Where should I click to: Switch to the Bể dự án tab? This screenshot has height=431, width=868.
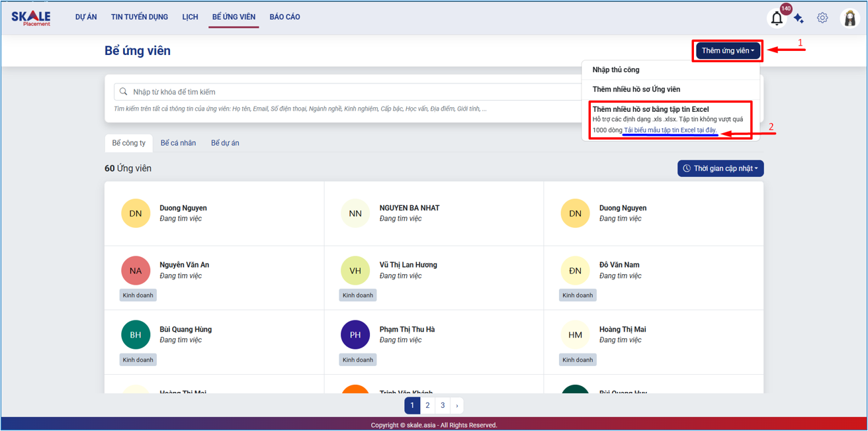click(225, 143)
